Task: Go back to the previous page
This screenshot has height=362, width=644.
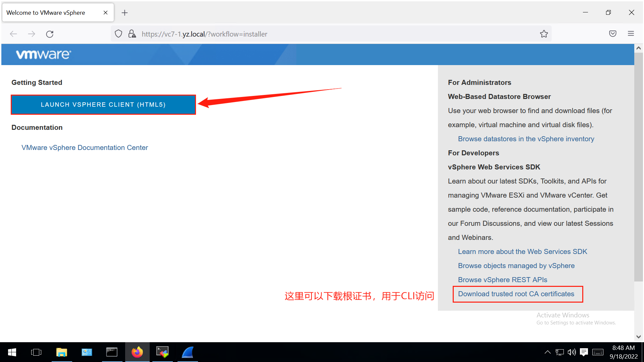Action: tap(13, 34)
